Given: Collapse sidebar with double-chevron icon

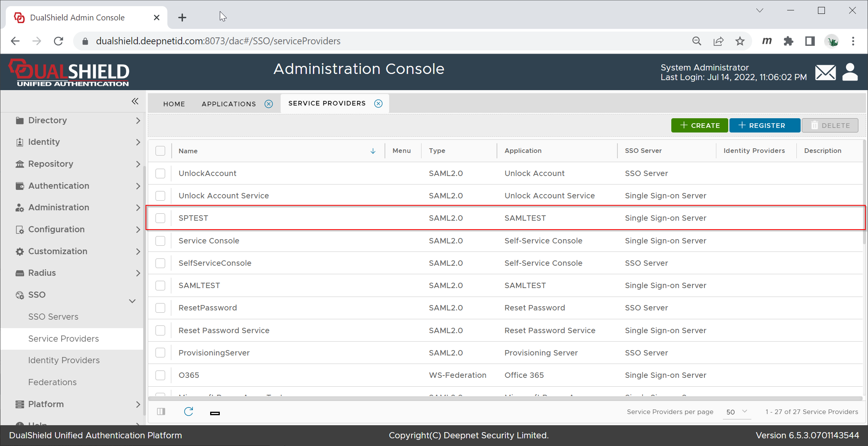Looking at the screenshot, I should point(135,101).
